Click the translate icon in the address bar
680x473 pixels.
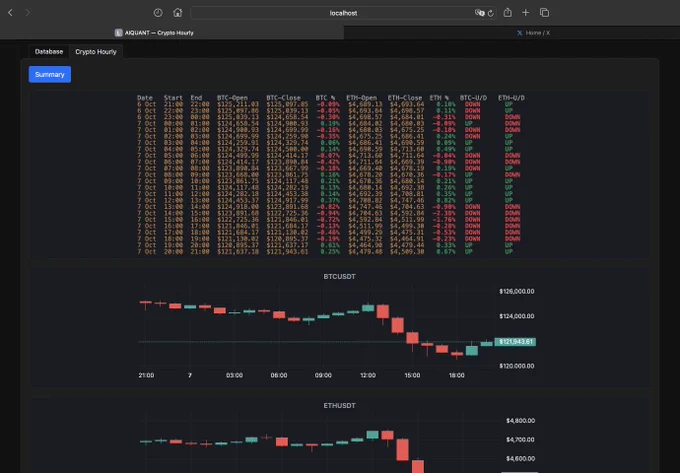(479, 13)
